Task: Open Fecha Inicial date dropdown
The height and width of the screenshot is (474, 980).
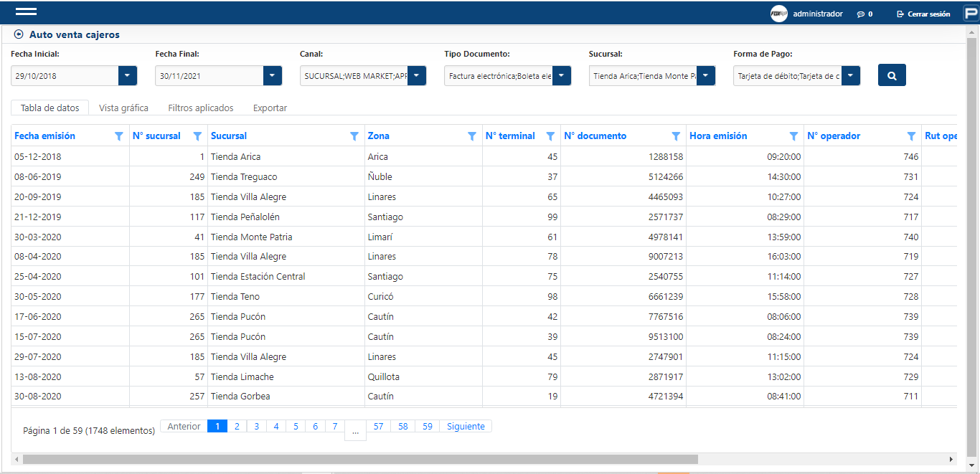Action: [127, 75]
